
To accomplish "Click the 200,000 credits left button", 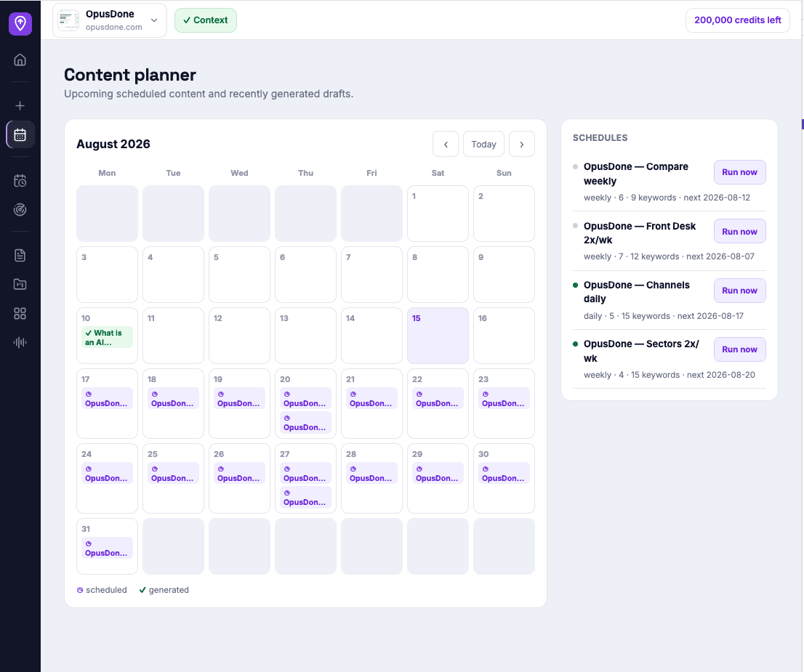I will point(737,20).
